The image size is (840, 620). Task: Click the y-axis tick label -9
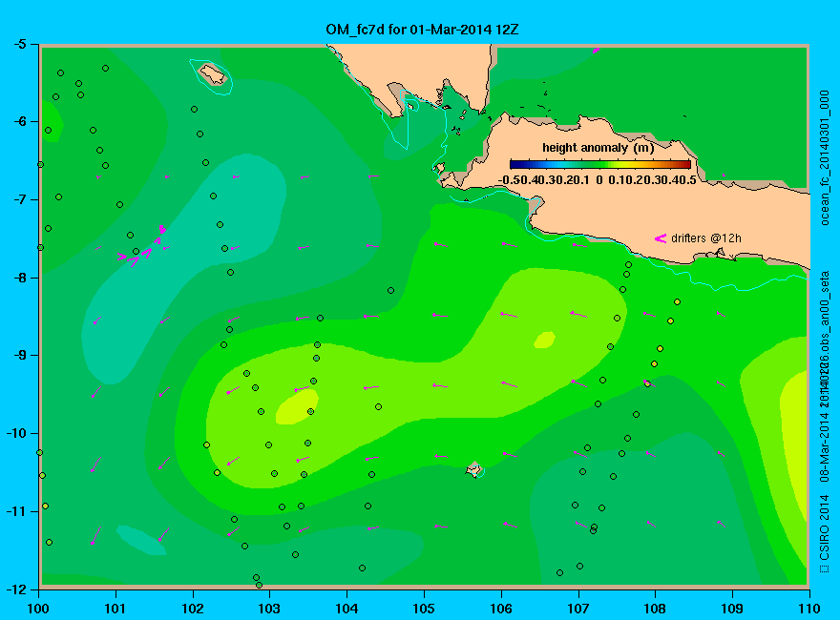pos(19,355)
